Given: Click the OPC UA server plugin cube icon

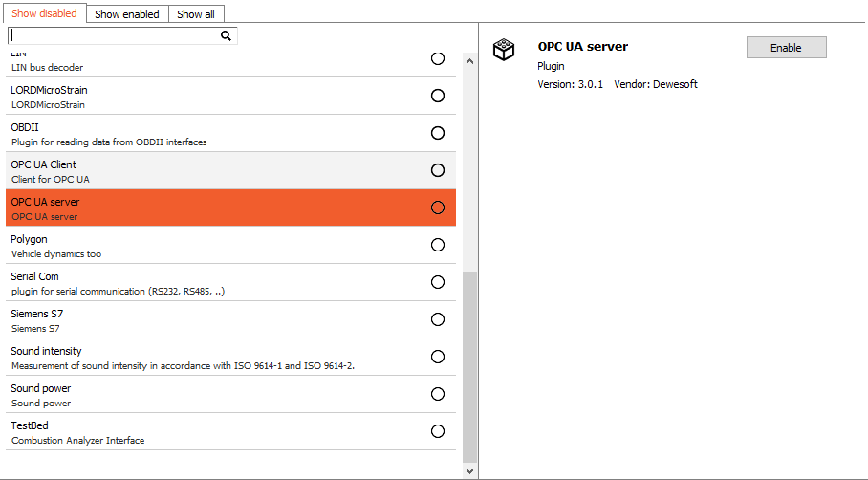Looking at the screenshot, I should (x=504, y=50).
